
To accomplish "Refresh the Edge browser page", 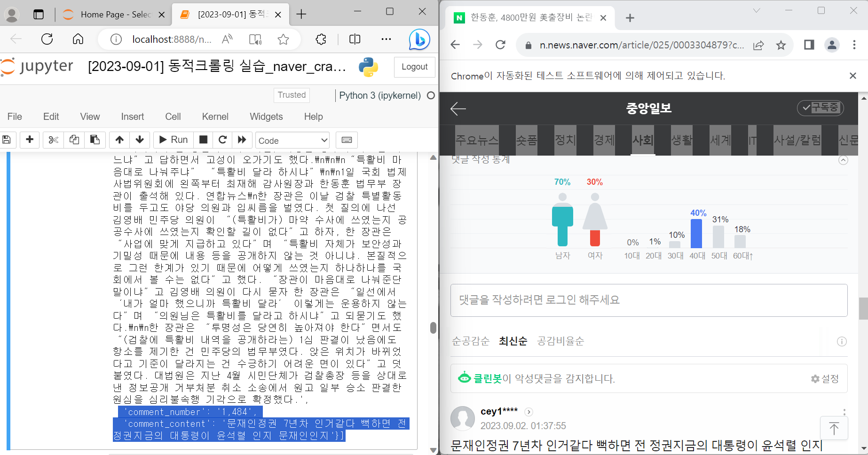I will [x=47, y=39].
